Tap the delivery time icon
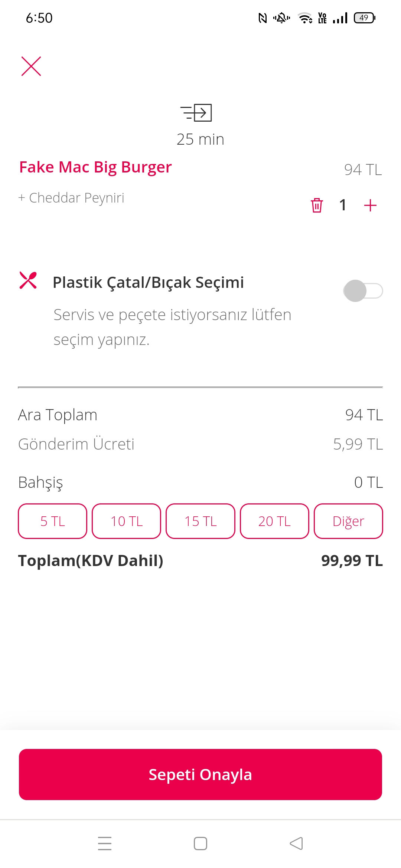Image resolution: width=401 pixels, height=868 pixels. click(x=196, y=113)
